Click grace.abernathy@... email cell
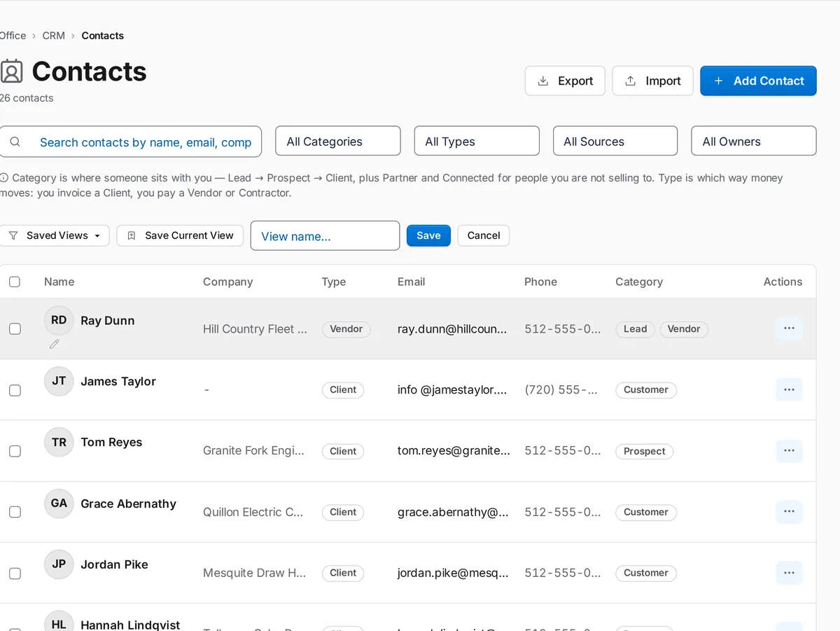The height and width of the screenshot is (631, 840). pos(453,512)
